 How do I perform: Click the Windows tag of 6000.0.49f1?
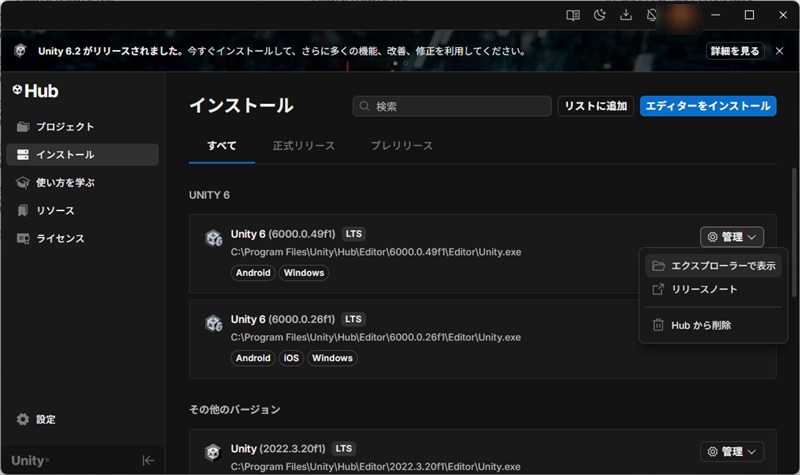tap(304, 273)
